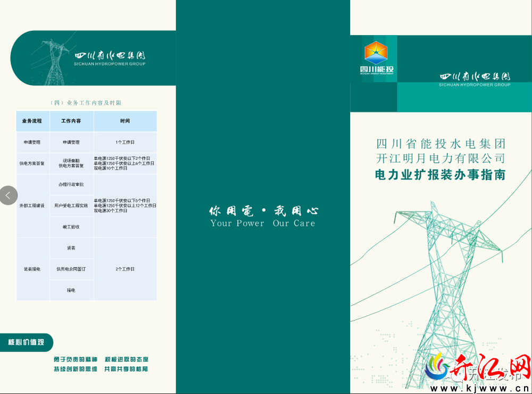Click the '1个工作日' time cell
Image resolution: width=532 pixels, height=394 pixels.
tap(125, 142)
